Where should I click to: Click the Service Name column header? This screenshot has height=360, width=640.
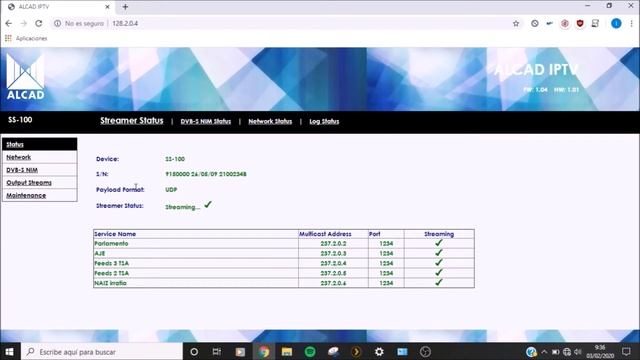click(115, 234)
